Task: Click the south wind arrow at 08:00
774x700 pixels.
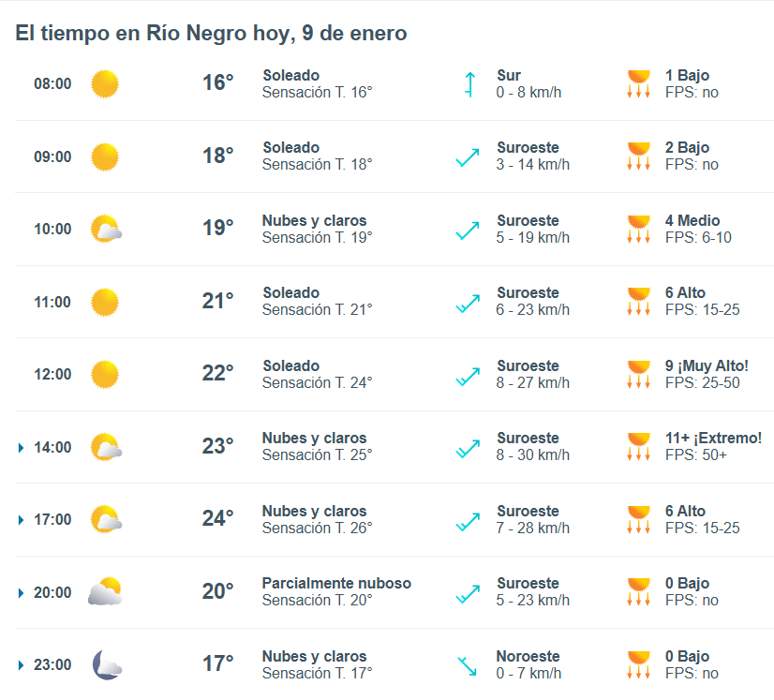Action: pos(469,84)
